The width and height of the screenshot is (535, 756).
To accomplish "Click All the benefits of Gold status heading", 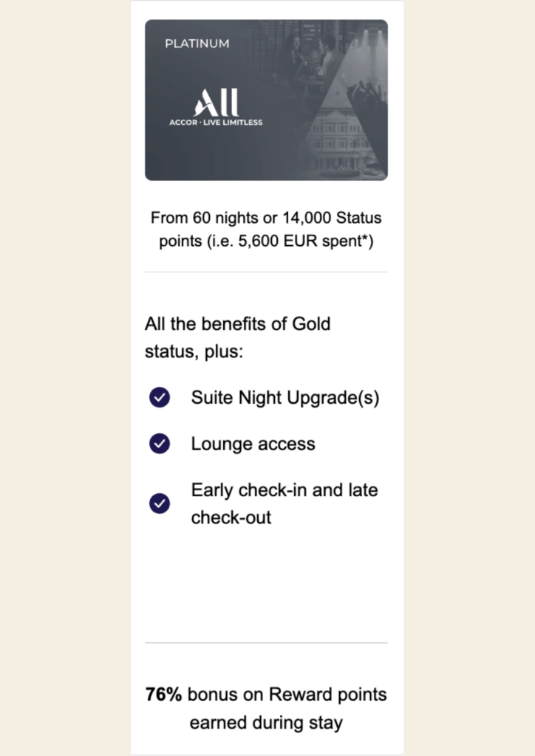I will point(237,337).
